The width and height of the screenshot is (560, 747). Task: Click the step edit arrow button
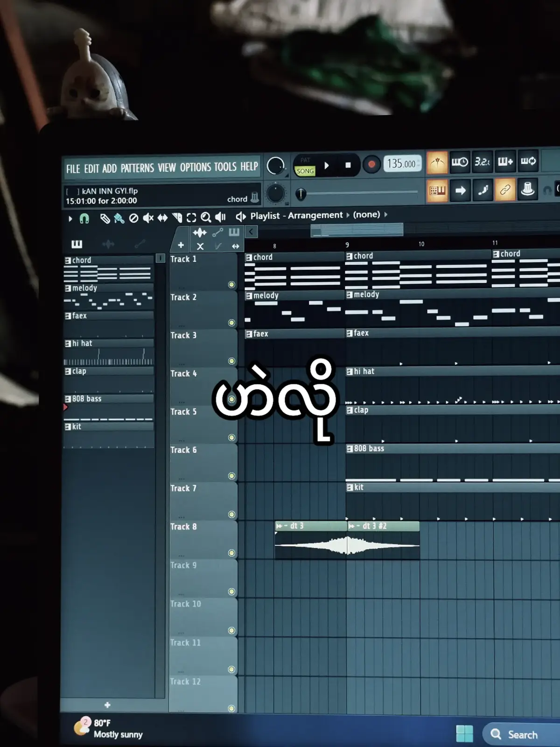(460, 190)
